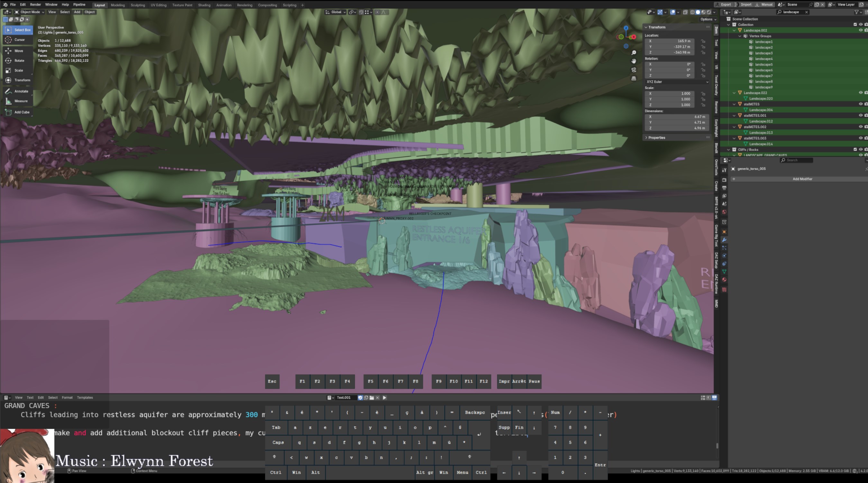Activate the Move tool

pos(18,51)
